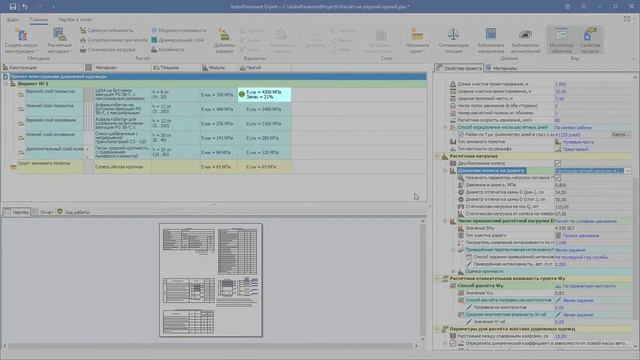Toggle the Object inspector panel icon
Screen dimensions: 640x360
pyautogui.click(x=561, y=34)
